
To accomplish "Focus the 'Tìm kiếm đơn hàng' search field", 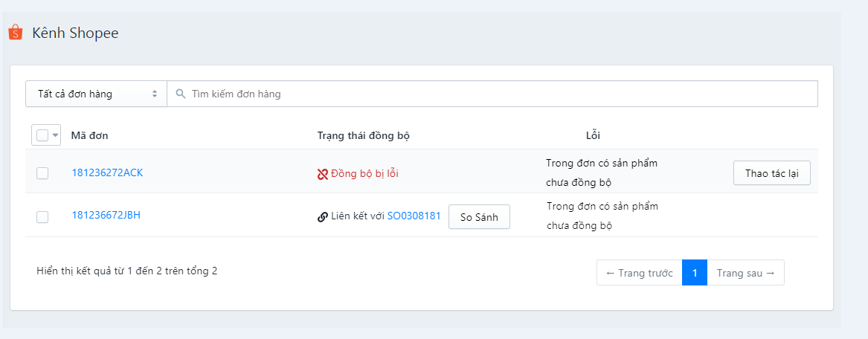I will click(x=492, y=94).
